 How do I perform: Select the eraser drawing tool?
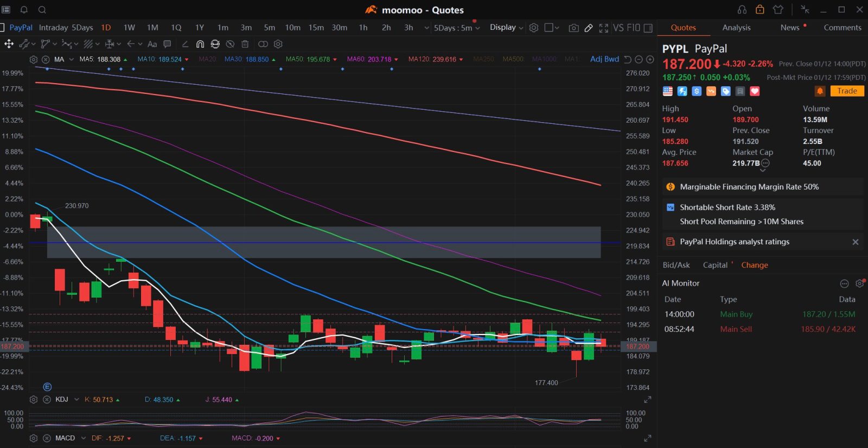coord(185,44)
